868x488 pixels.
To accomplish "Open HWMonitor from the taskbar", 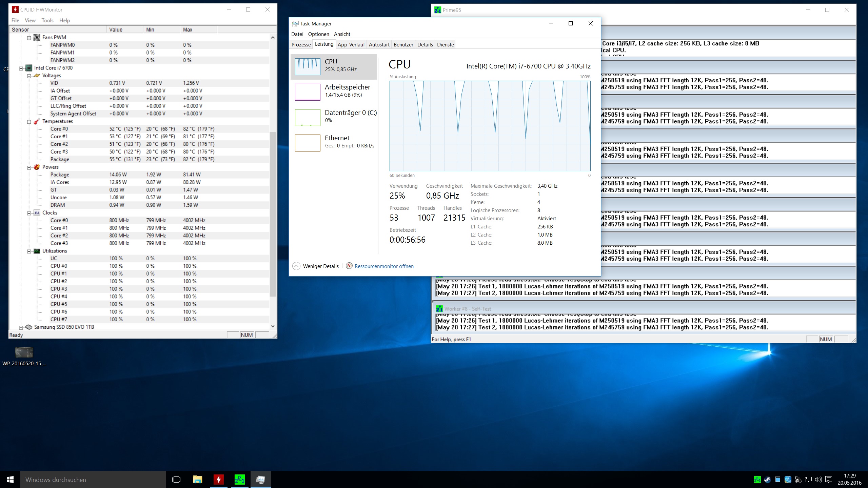I will (219, 480).
